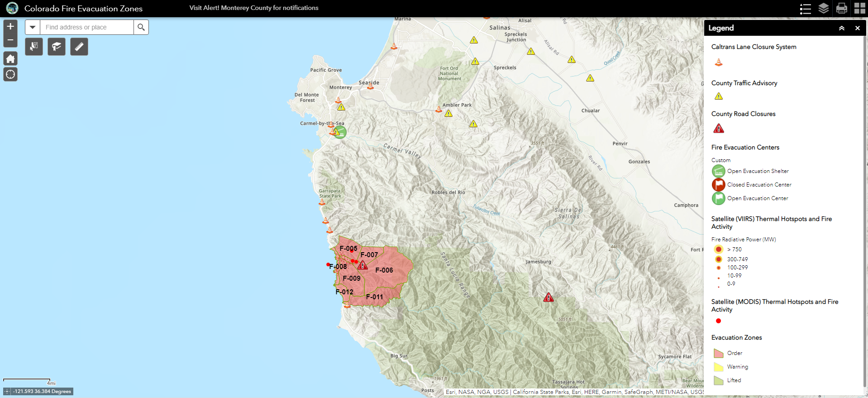Find my location with the locate button
Viewport: 868px width, 398px height.
point(10,74)
